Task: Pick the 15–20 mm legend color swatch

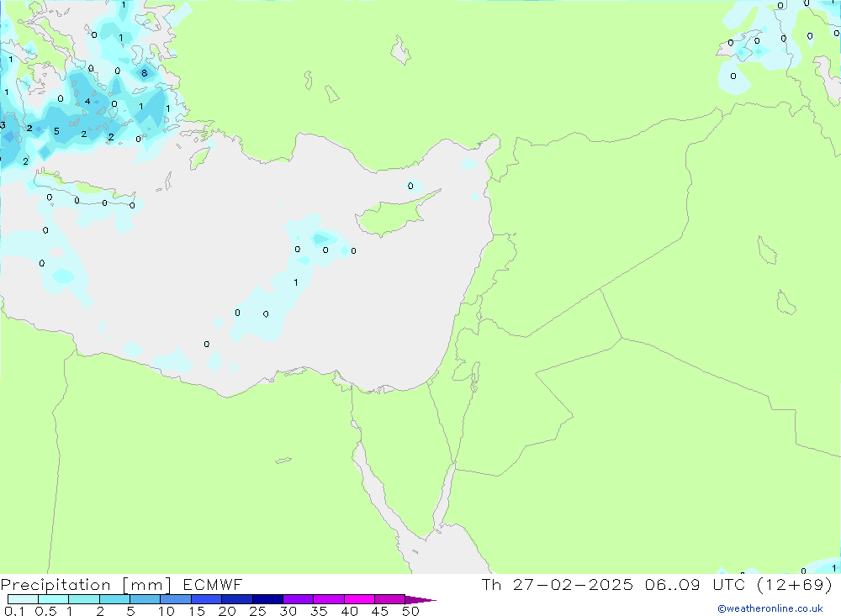Action: point(207,599)
